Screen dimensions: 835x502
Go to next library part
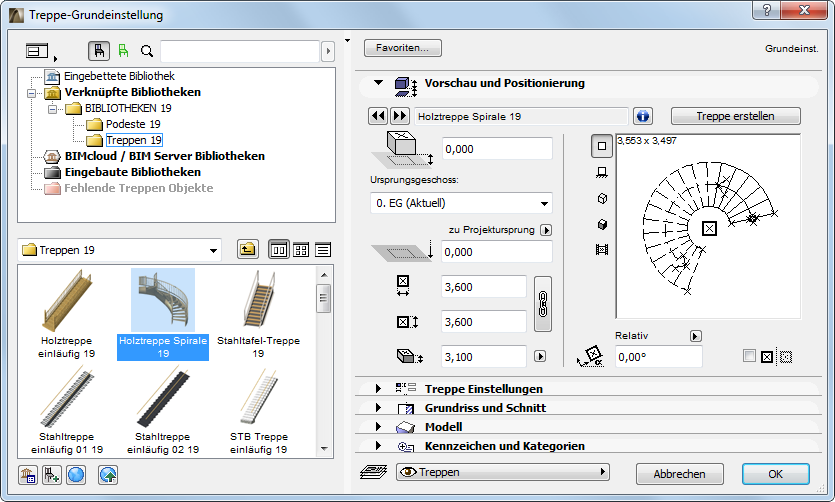[400, 116]
